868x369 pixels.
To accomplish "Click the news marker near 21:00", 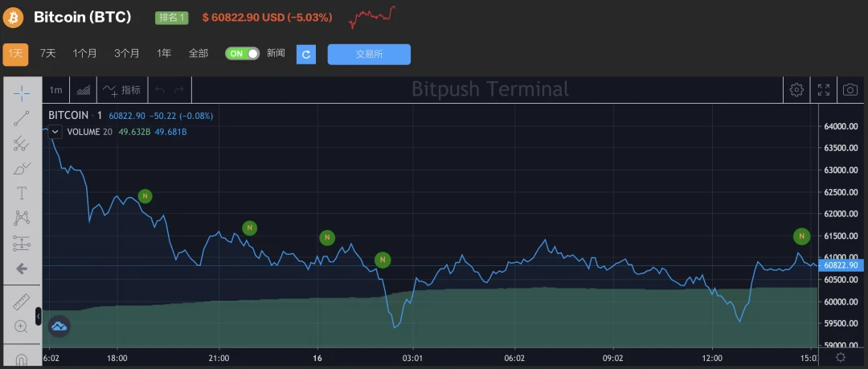I will (250, 228).
